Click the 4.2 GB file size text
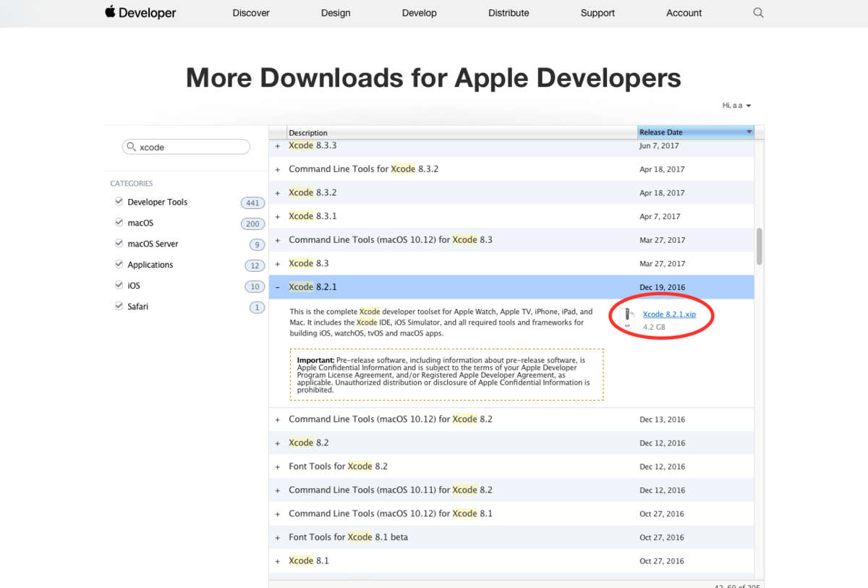The height and width of the screenshot is (588, 868). [654, 328]
